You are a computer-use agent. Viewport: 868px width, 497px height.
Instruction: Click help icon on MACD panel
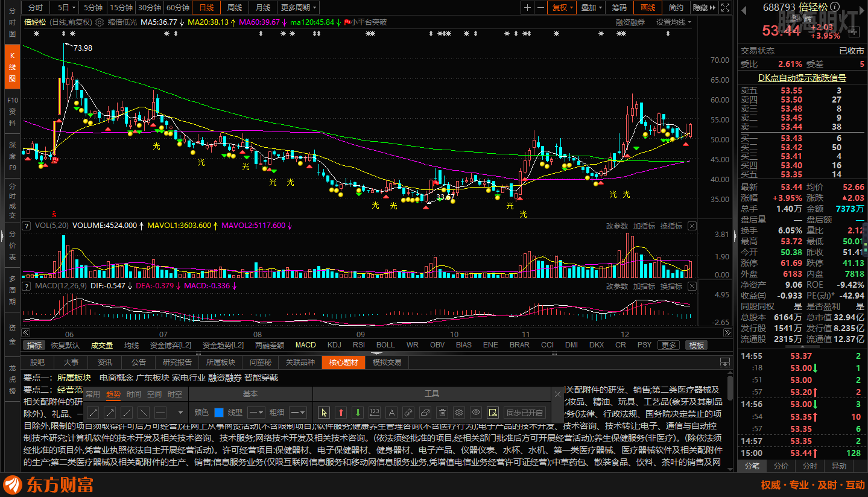[x=27, y=285]
